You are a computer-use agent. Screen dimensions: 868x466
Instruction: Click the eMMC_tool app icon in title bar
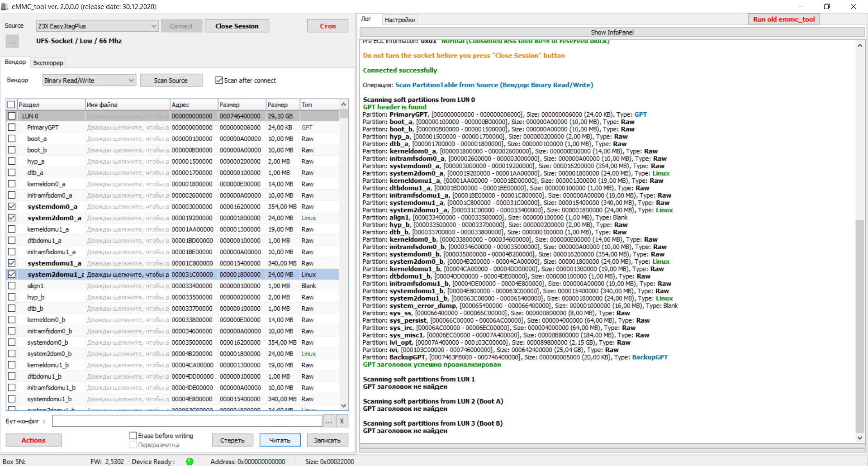click(x=5, y=6)
